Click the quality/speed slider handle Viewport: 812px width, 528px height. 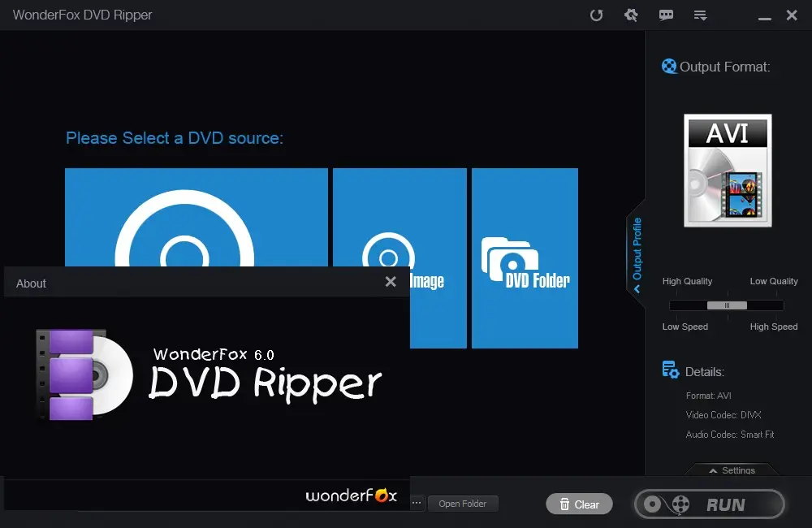[x=727, y=305]
